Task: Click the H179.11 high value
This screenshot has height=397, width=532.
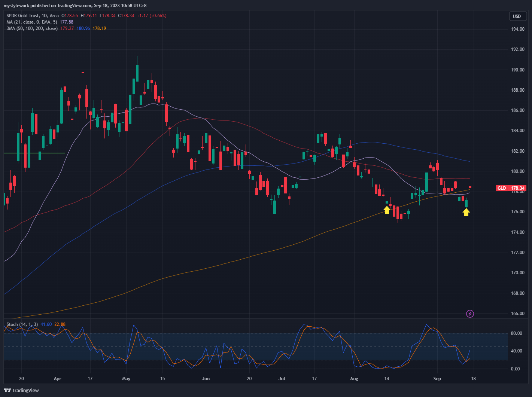Action: [89, 16]
